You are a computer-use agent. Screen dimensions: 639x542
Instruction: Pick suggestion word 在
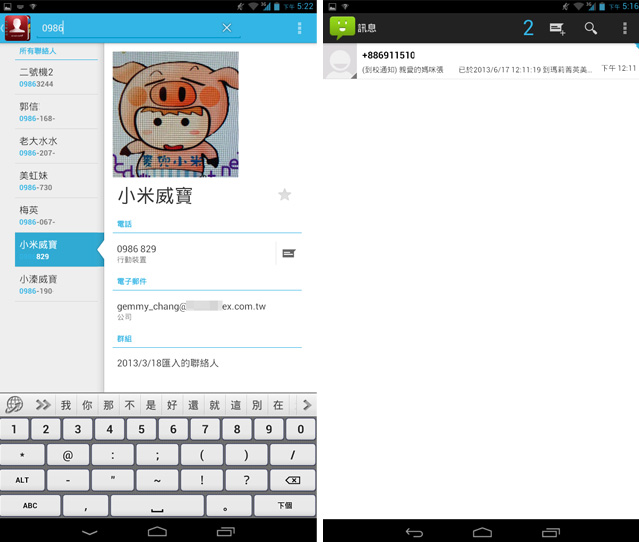tap(278, 405)
